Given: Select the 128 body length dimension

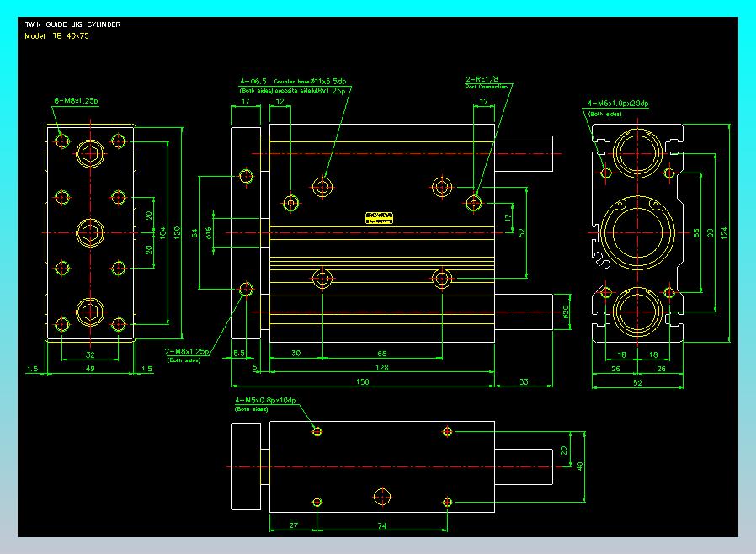Looking at the screenshot, I should tap(381, 367).
